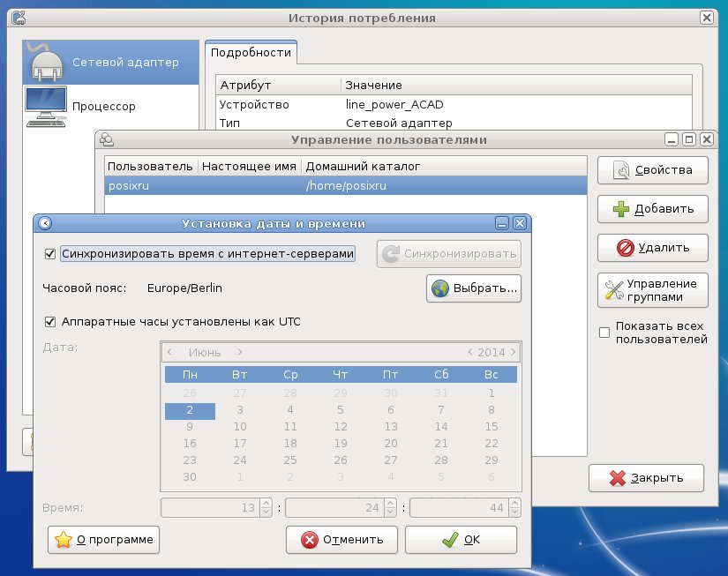Click the Отменить button
728x576 pixels.
pyautogui.click(x=341, y=540)
